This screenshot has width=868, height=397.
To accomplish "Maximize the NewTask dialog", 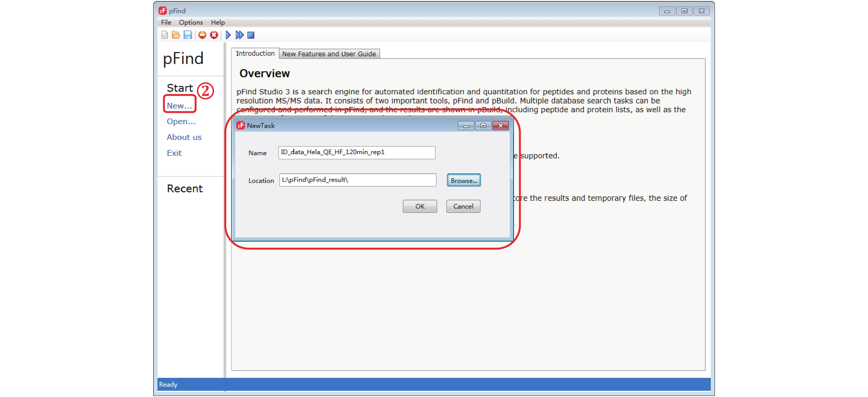I will [483, 126].
